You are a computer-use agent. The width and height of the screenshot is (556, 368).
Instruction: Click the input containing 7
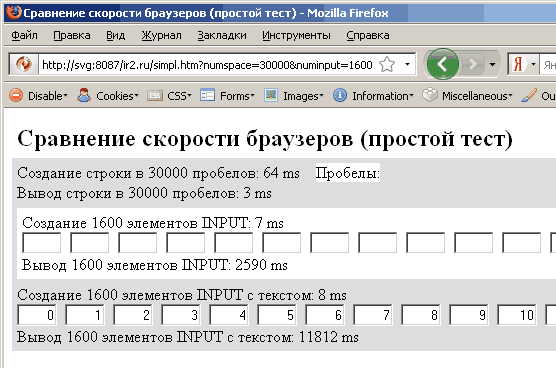373,314
